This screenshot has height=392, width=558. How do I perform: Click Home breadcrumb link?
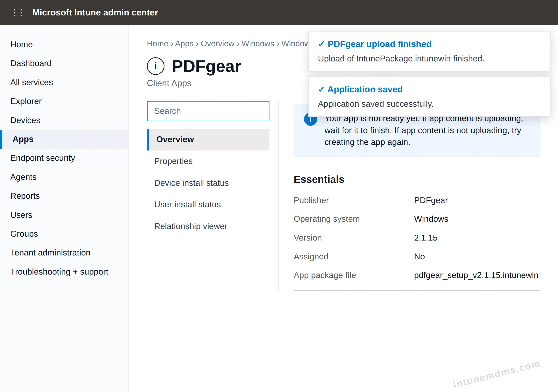click(158, 43)
